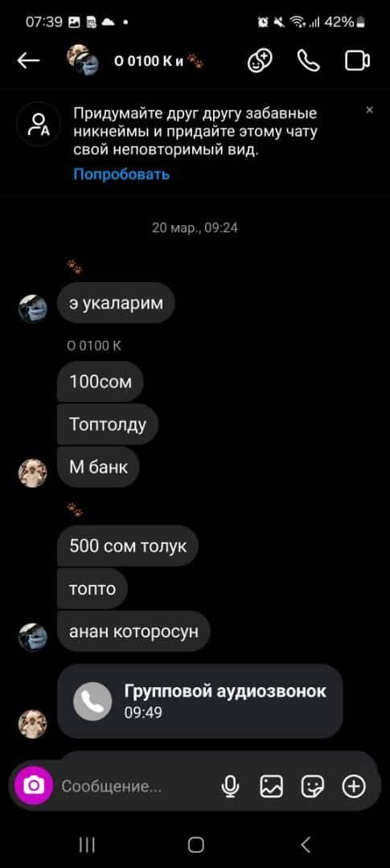390x868 pixels.
Task: Open the sticker picker icon
Action: [313, 786]
